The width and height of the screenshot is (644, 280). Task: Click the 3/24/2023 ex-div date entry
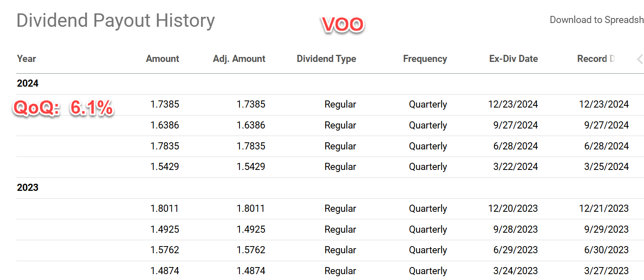pos(513,271)
